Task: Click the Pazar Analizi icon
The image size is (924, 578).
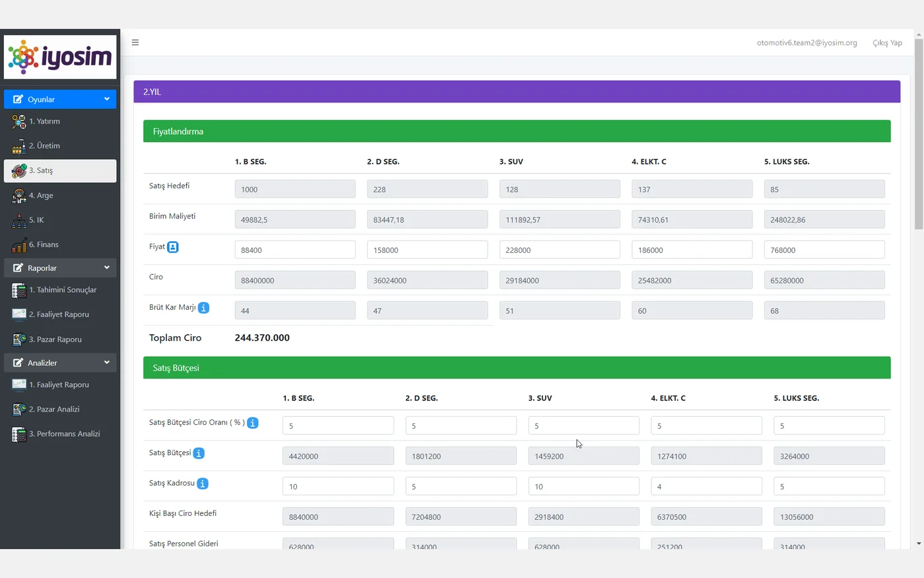Action: pyautogui.click(x=19, y=410)
